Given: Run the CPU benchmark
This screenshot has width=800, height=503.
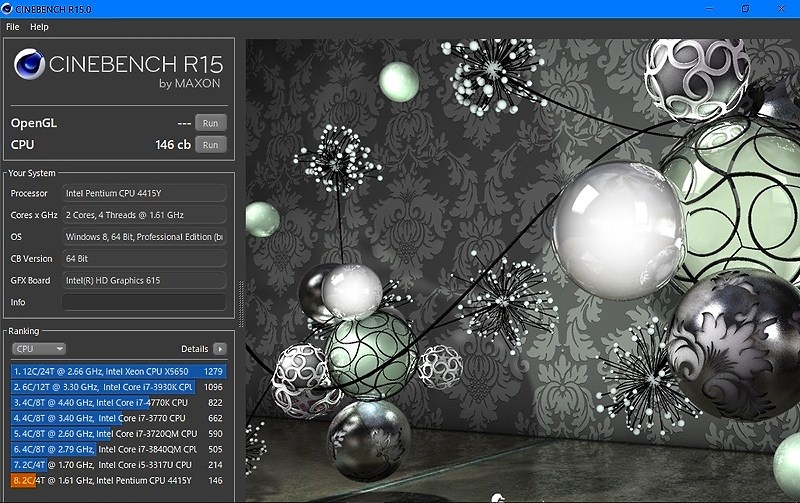Looking at the screenshot, I should [210, 144].
